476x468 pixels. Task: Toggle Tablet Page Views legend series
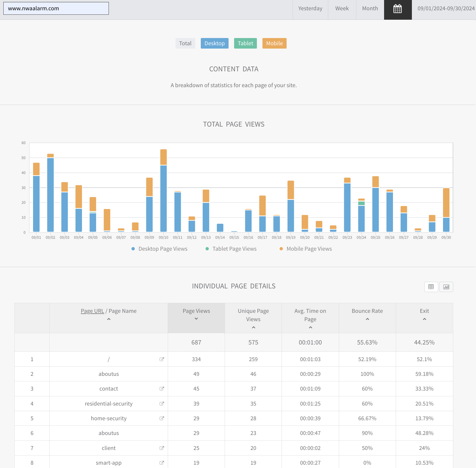point(231,249)
